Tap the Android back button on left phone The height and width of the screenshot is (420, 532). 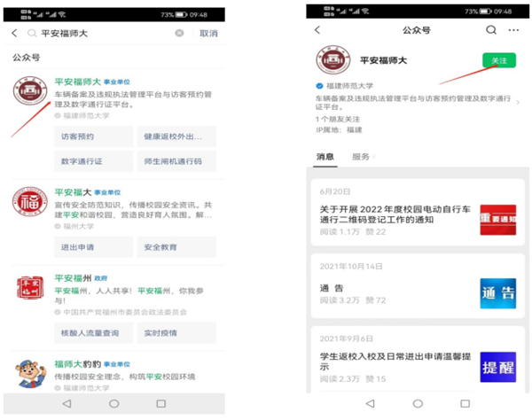(x=67, y=403)
